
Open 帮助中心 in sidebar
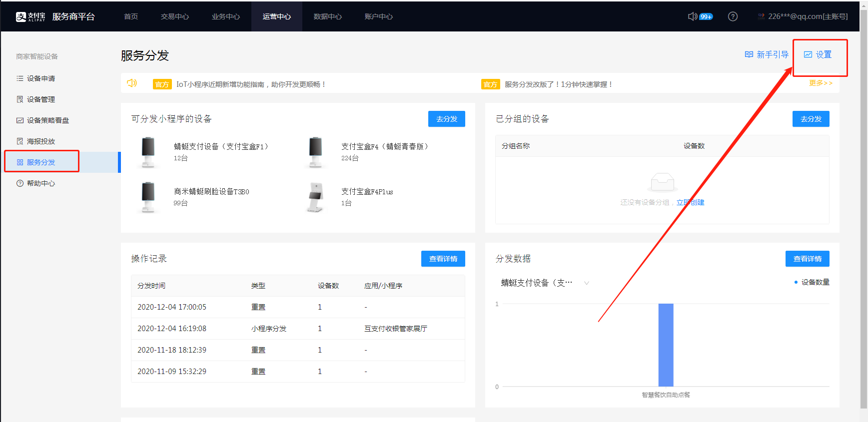41,183
